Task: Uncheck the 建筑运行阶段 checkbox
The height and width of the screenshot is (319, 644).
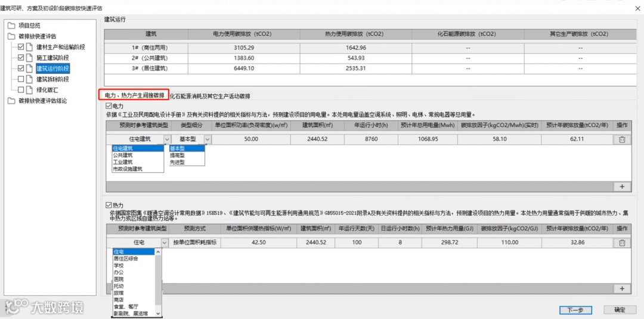Action: [21, 68]
